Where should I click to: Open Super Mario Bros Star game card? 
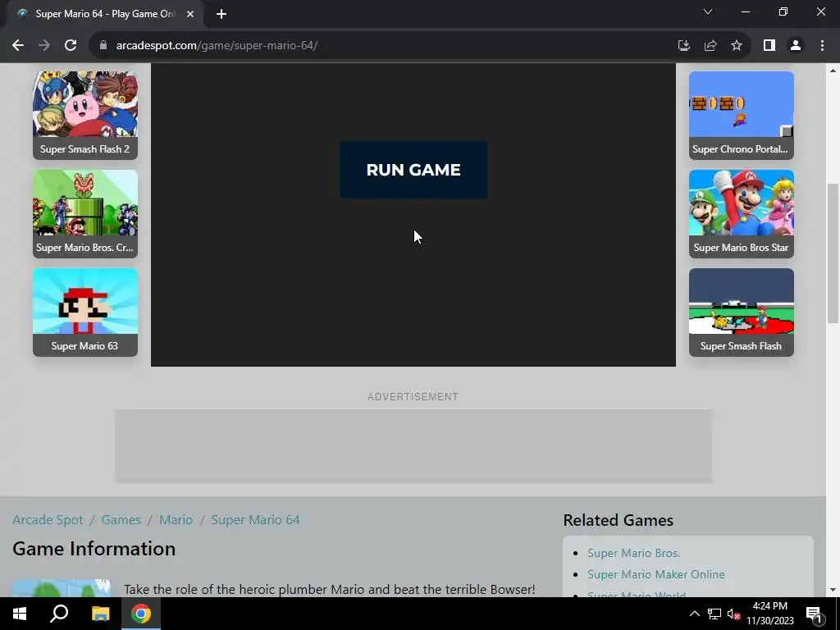tap(742, 214)
